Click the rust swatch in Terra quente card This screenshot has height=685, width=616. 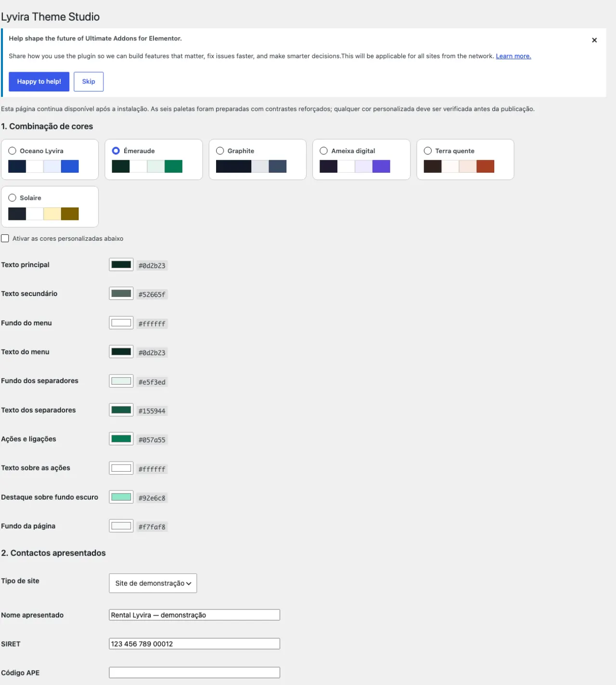tap(485, 166)
